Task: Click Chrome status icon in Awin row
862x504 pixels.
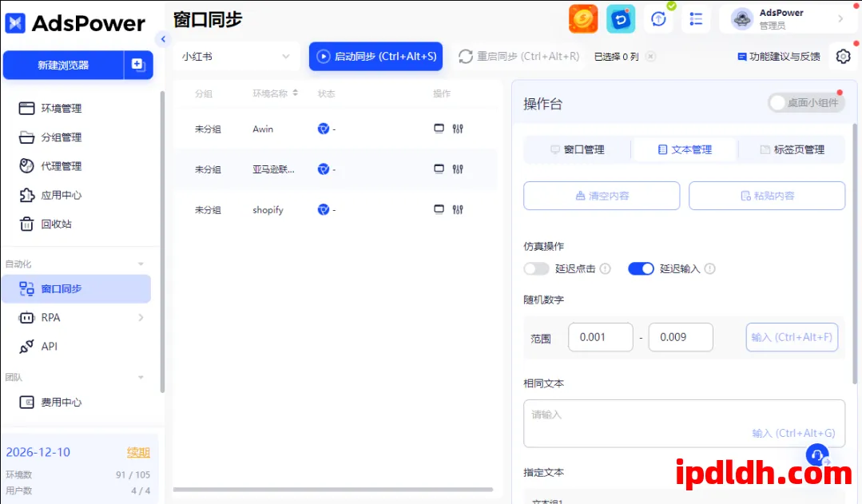Action: (324, 129)
